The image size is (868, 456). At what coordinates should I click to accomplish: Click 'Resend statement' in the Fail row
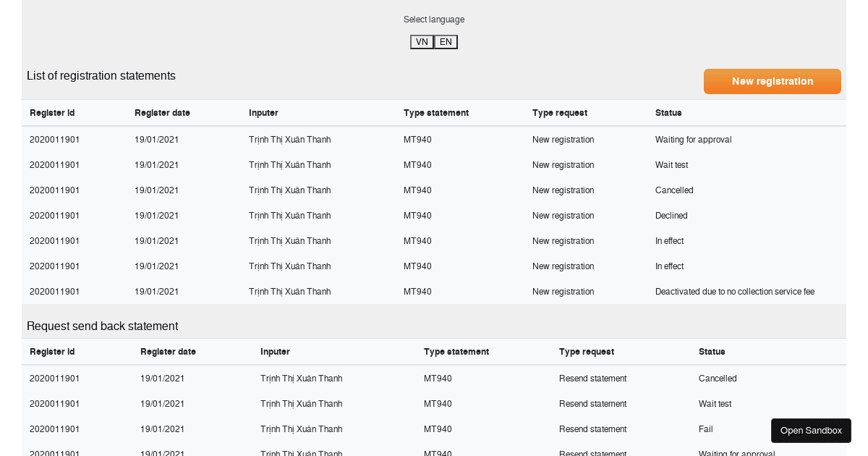[593, 429]
